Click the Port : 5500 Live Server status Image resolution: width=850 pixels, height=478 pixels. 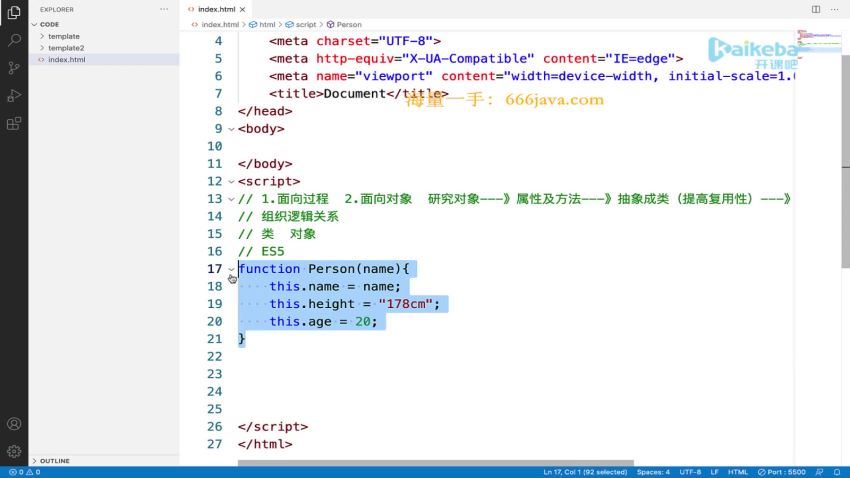pos(781,472)
